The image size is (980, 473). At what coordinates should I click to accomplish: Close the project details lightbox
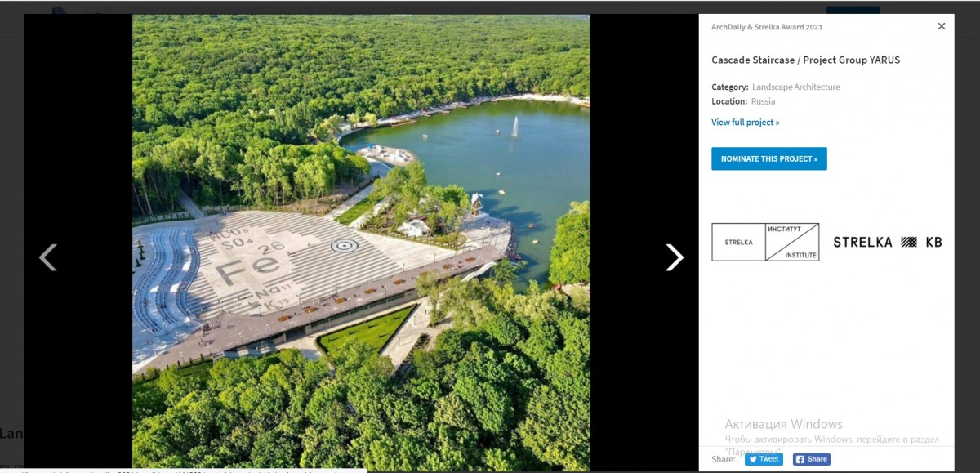point(942,26)
